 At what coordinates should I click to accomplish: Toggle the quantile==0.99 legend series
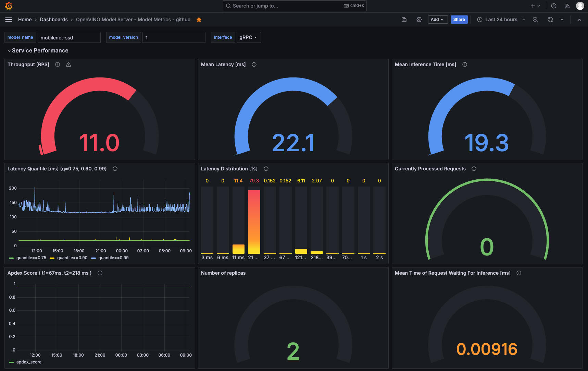pyautogui.click(x=113, y=258)
